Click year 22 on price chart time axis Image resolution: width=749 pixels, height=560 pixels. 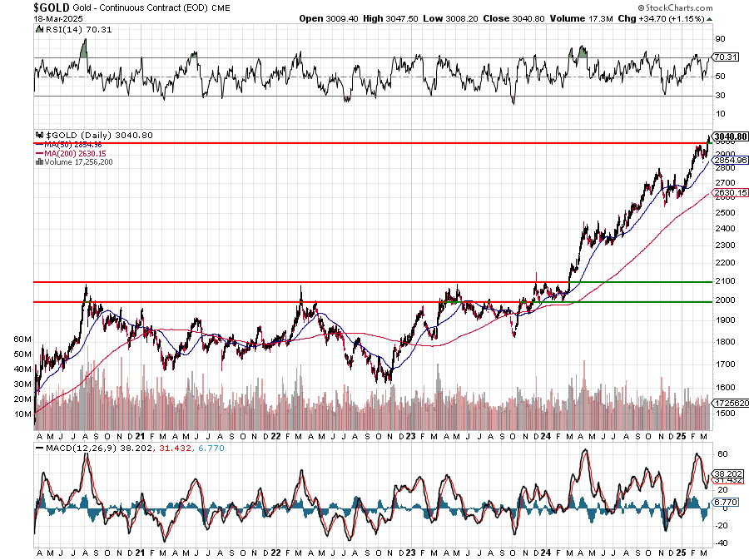point(275,436)
